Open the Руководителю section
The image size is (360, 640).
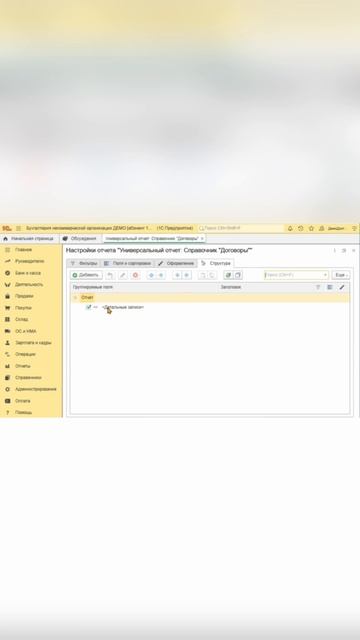point(29,261)
